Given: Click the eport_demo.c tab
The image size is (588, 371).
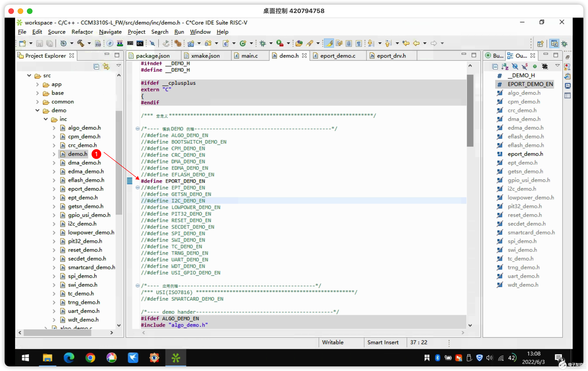Looking at the screenshot, I should click(338, 55).
